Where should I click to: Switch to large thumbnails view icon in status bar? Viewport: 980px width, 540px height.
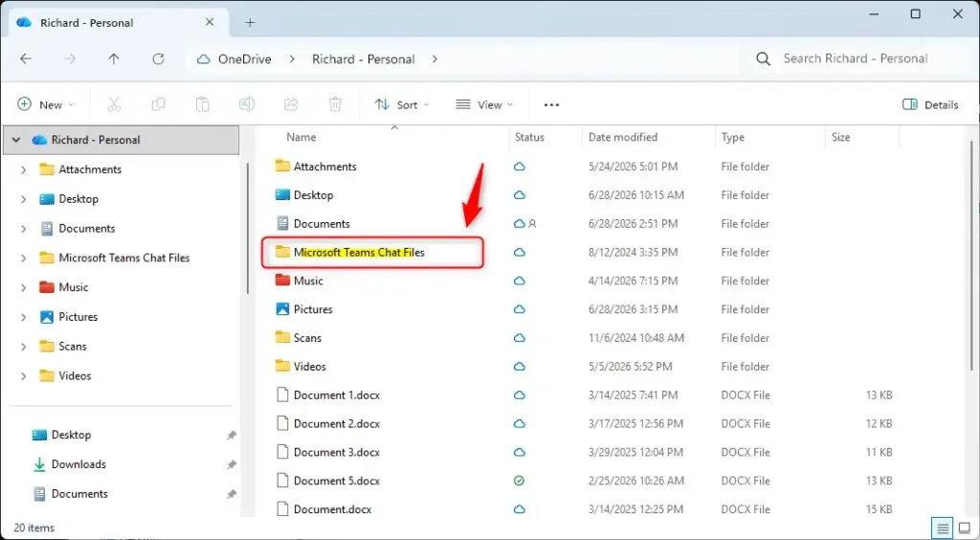tap(965, 528)
